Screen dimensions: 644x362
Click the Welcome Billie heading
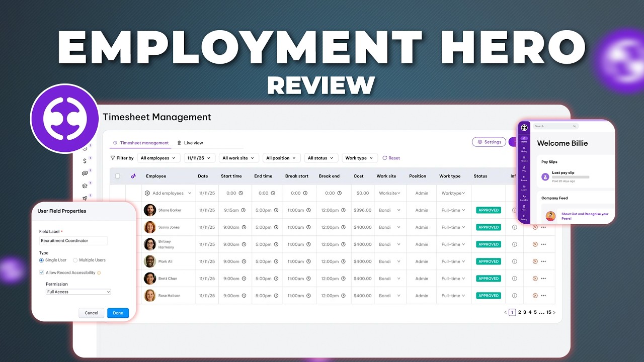(x=562, y=143)
